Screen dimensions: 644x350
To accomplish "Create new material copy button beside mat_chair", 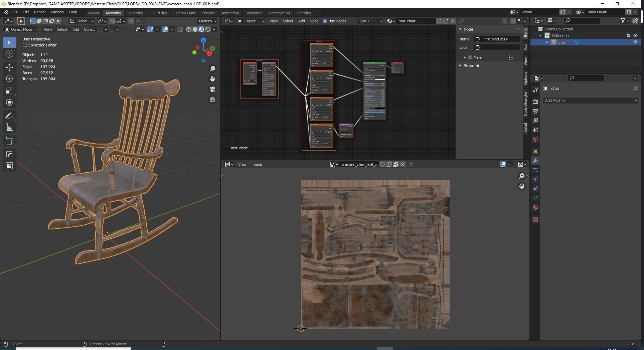I will [x=446, y=21].
